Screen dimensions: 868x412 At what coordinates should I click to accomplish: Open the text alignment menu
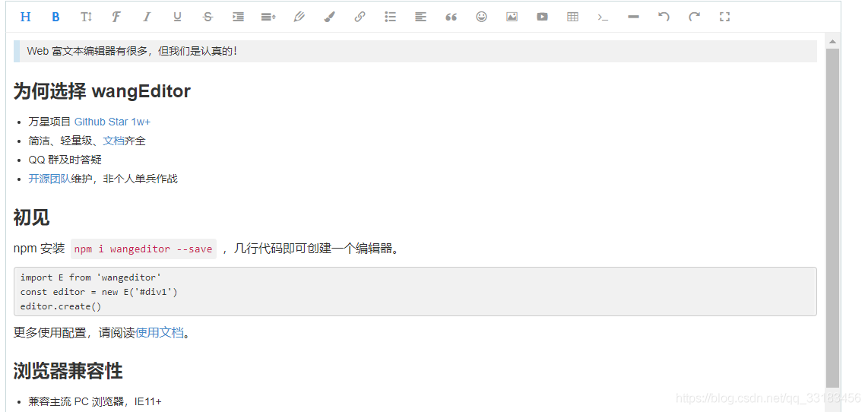point(421,17)
